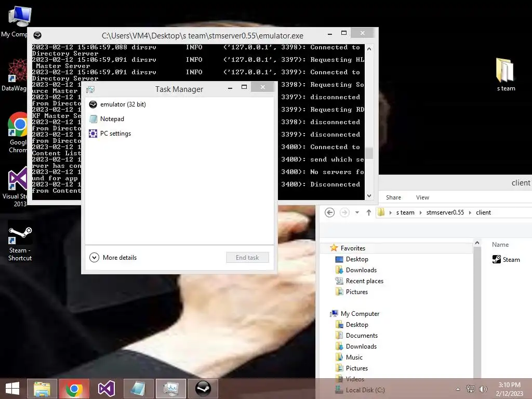The image size is (532, 399).
Task: Select the Steam file in client folder
Action: (x=506, y=260)
